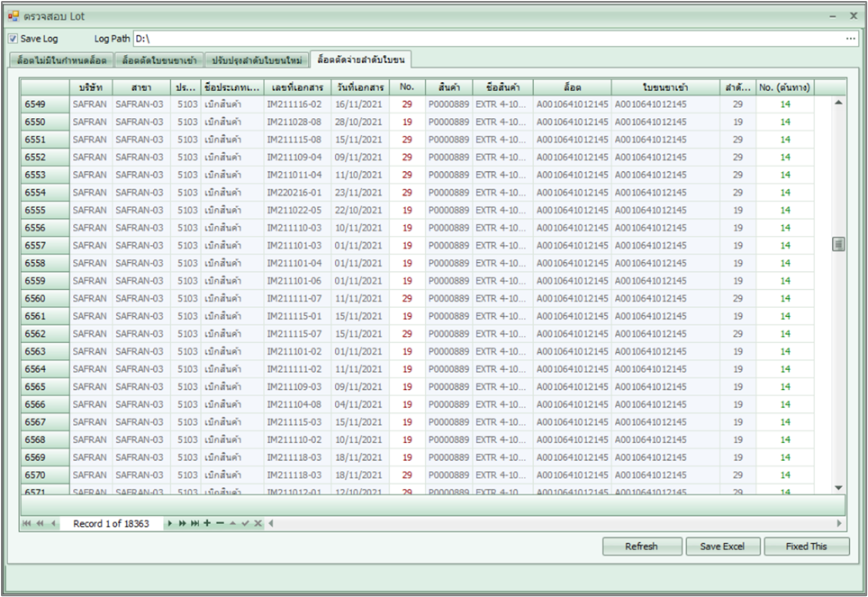Jump to last record in navigator
The width and height of the screenshot is (868, 597).
(x=194, y=523)
